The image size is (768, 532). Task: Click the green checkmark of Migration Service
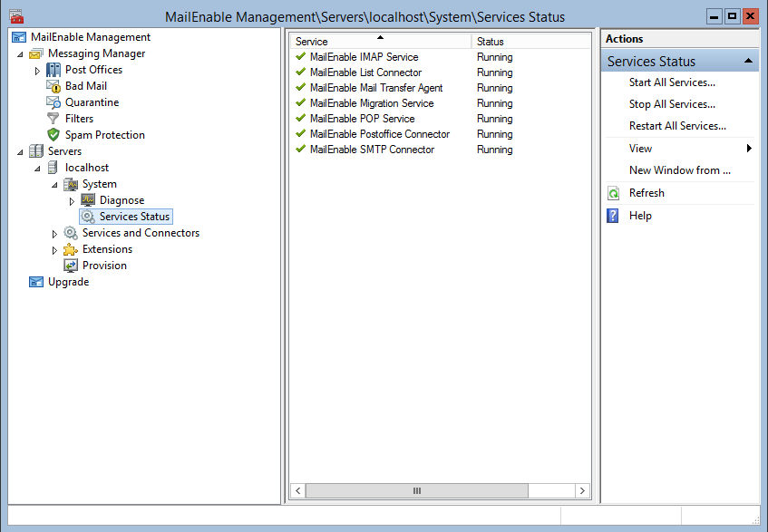301,102
